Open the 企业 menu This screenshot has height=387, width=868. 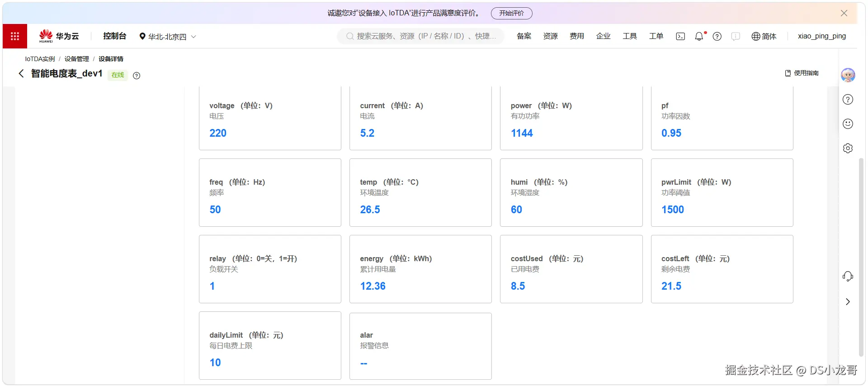tap(603, 36)
